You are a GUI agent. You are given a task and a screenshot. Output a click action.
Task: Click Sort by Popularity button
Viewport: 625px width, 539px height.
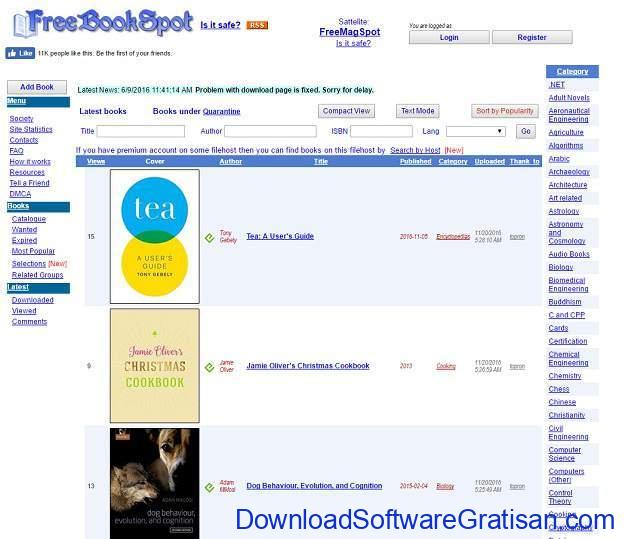(x=505, y=111)
